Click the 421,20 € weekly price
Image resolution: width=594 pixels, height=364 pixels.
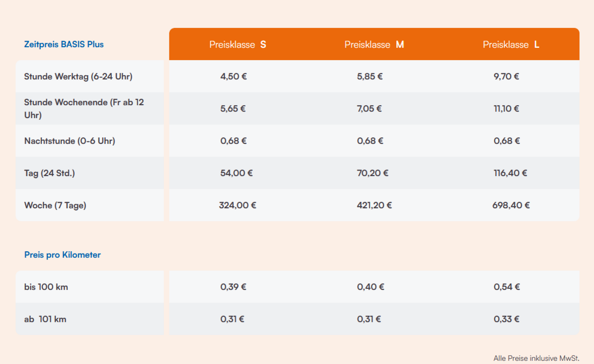click(374, 205)
